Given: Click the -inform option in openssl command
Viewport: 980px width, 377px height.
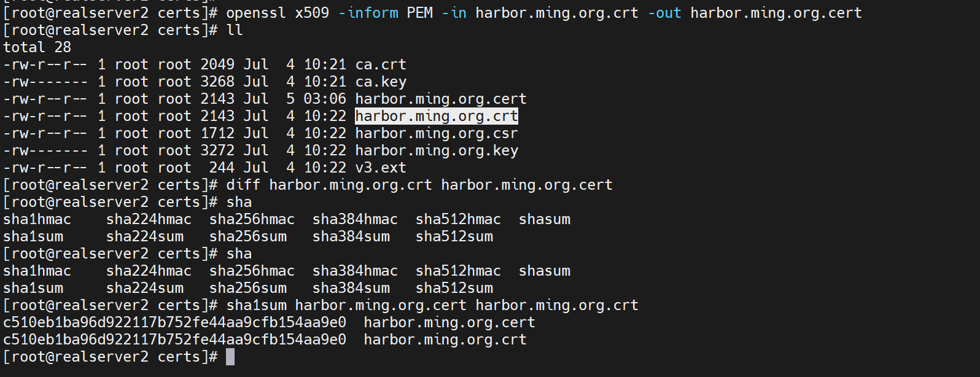Looking at the screenshot, I should 368,13.
